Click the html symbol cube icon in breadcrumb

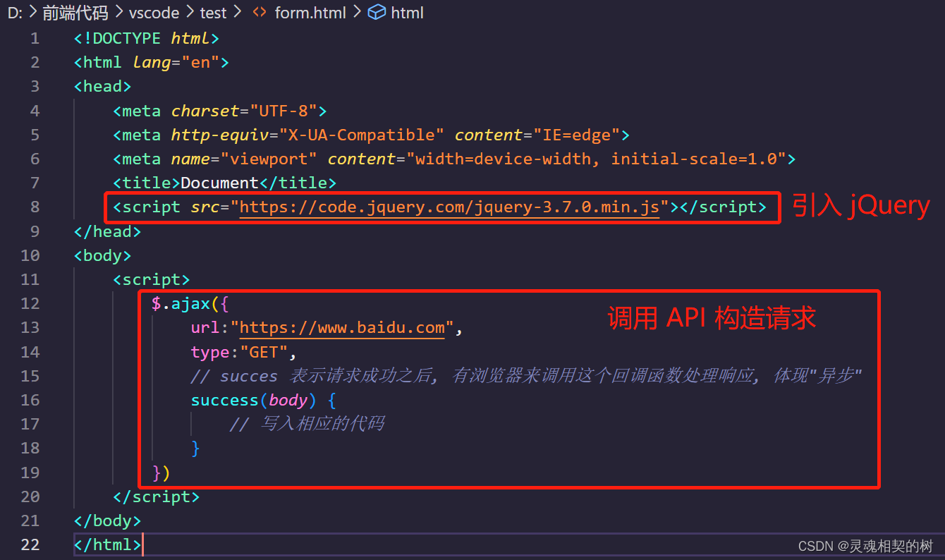pyautogui.click(x=377, y=13)
